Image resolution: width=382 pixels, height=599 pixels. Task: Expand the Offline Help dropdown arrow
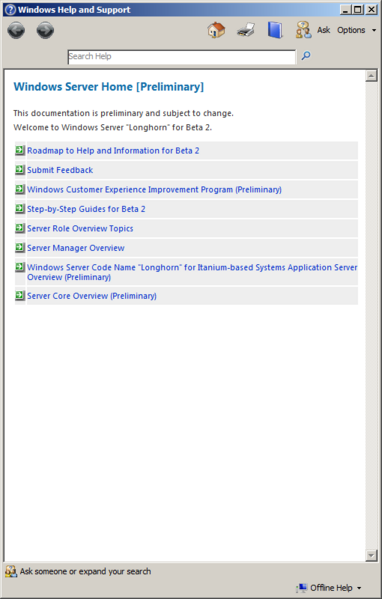pos(359,588)
